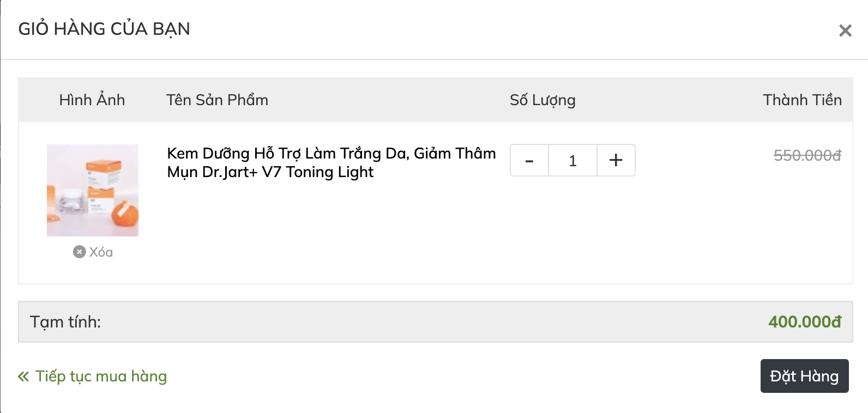The height and width of the screenshot is (413, 868).
Task: Increase product quantity with plus button
Action: tap(616, 160)
